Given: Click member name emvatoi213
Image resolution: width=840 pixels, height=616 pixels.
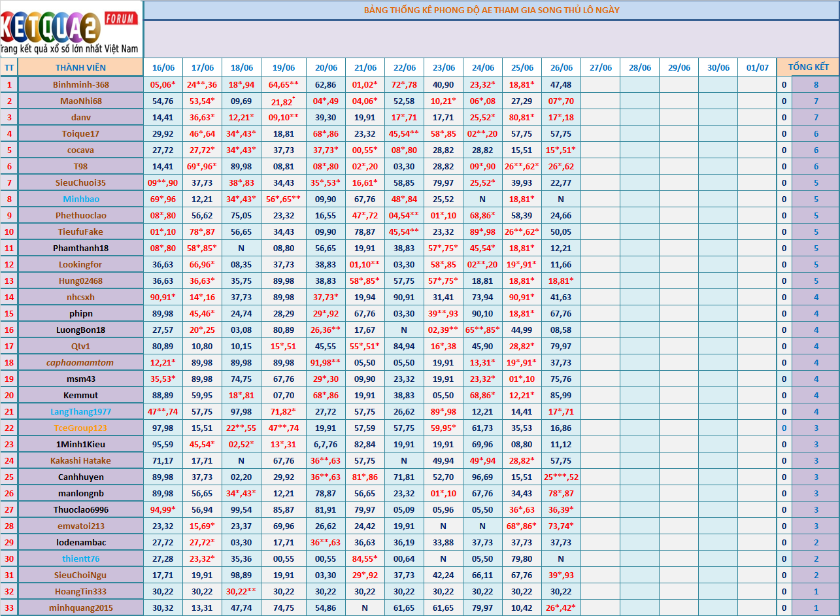Looking at the screenshot, I should 80,526.
